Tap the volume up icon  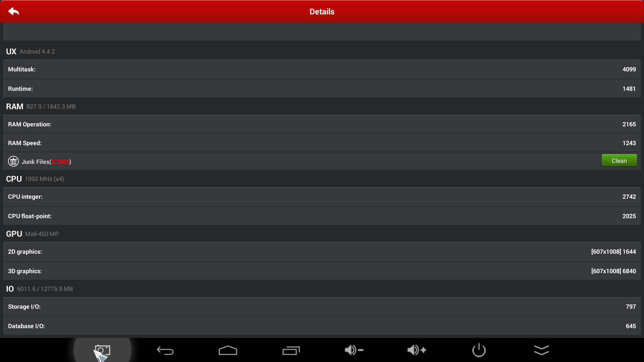coord(416,350)
